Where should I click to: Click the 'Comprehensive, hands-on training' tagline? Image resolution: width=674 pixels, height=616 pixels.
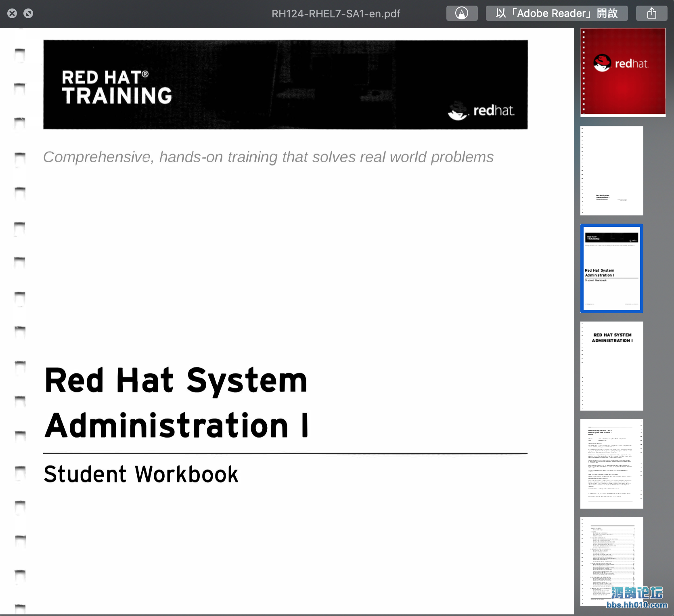(268, 157)
